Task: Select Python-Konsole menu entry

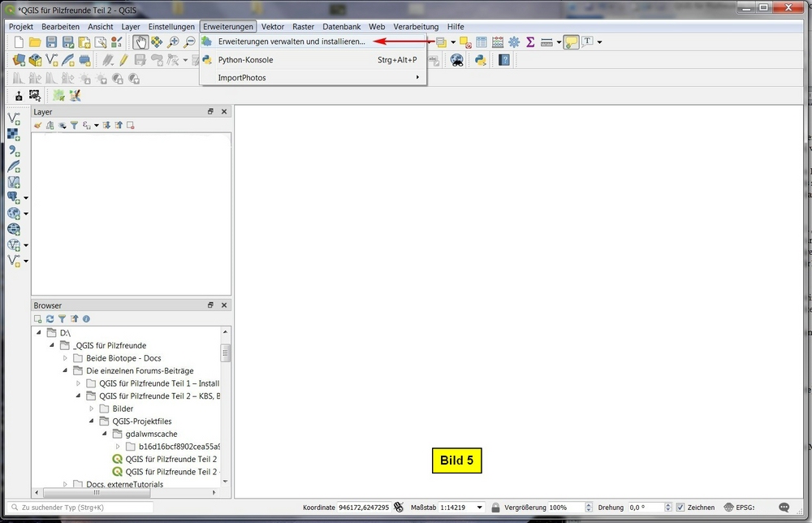Action: (x=245, y=60)
